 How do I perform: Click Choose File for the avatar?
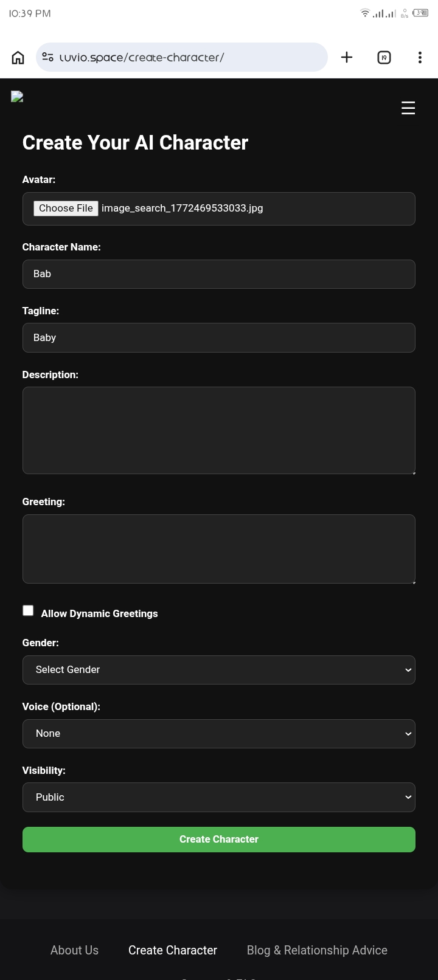66,209
